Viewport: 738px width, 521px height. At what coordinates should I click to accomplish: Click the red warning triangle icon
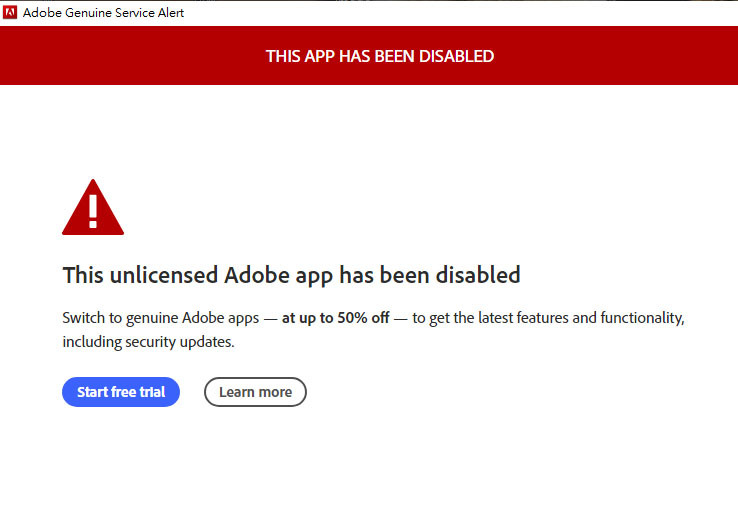click(x=93, y=207)
